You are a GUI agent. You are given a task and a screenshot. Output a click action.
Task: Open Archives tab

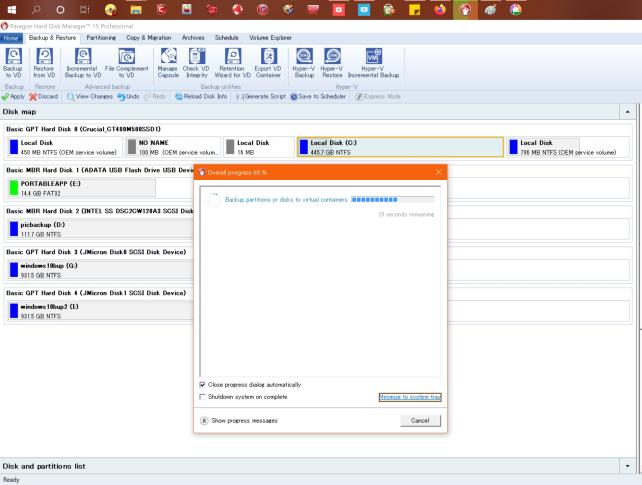coord(193,38)
